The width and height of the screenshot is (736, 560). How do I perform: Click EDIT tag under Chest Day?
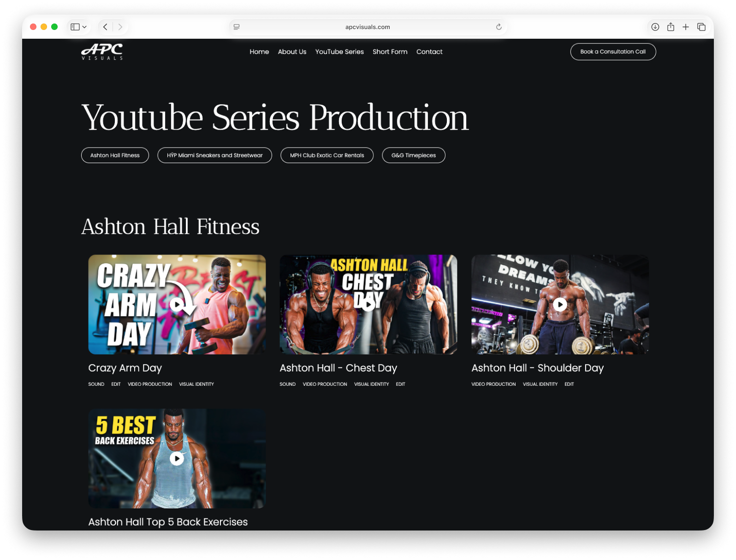point(400,384)
